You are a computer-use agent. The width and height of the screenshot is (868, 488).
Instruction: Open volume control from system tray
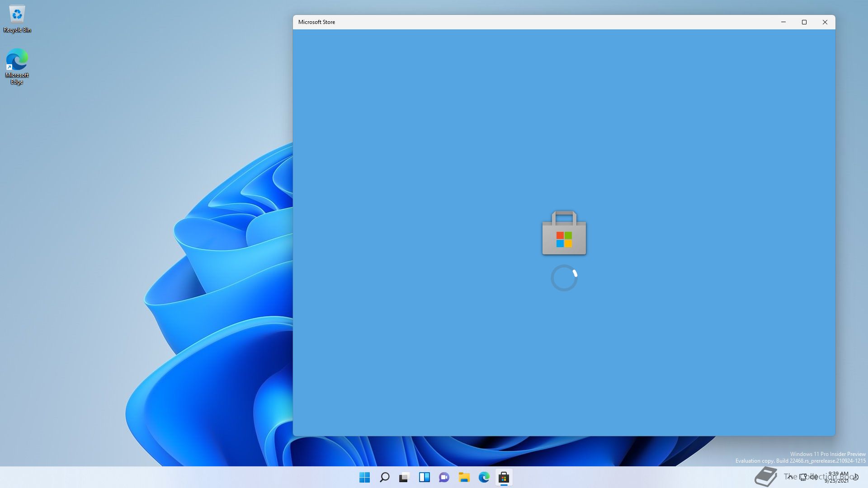click(x=814, y=477)
